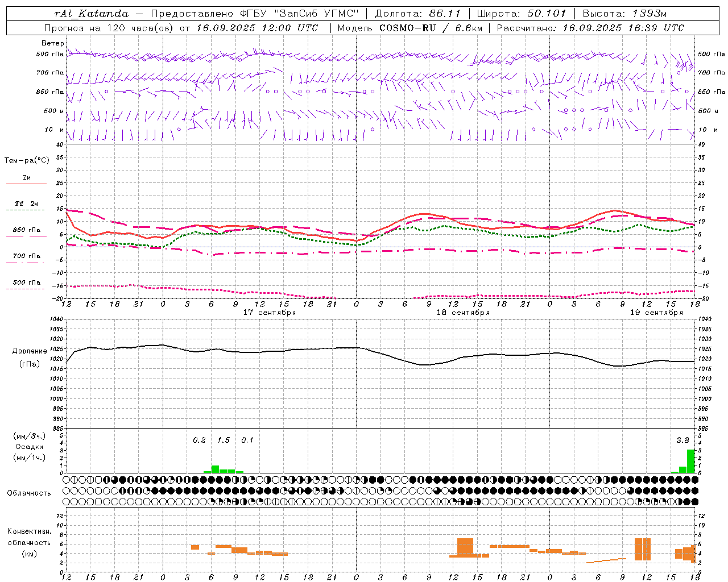Click the date label 19 сентября
The height and width of the screenshot is (582, 728).
(x=656, y=313)
